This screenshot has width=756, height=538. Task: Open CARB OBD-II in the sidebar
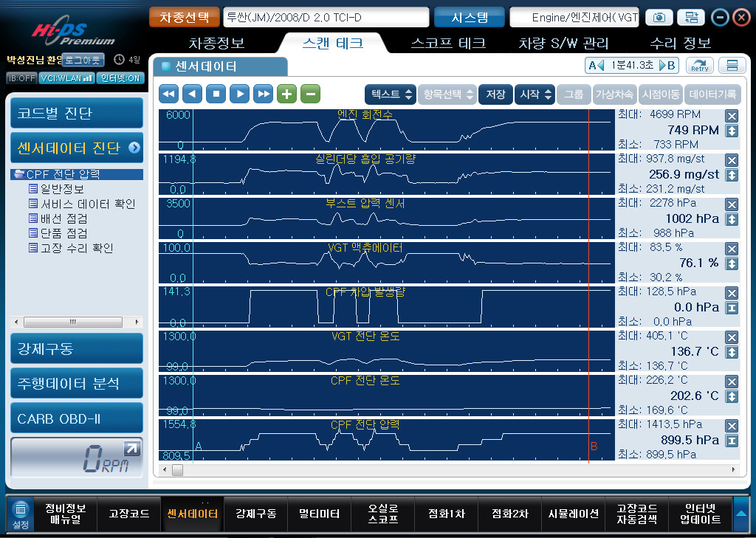(77, 418)
